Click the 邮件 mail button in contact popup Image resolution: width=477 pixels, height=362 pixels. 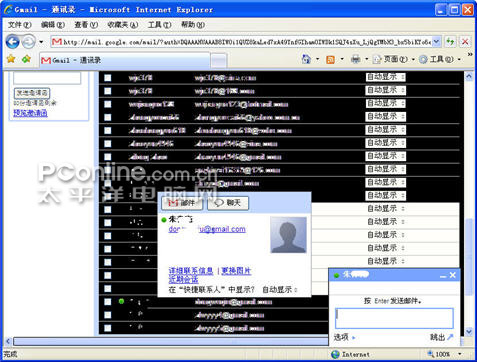(182, 203)
